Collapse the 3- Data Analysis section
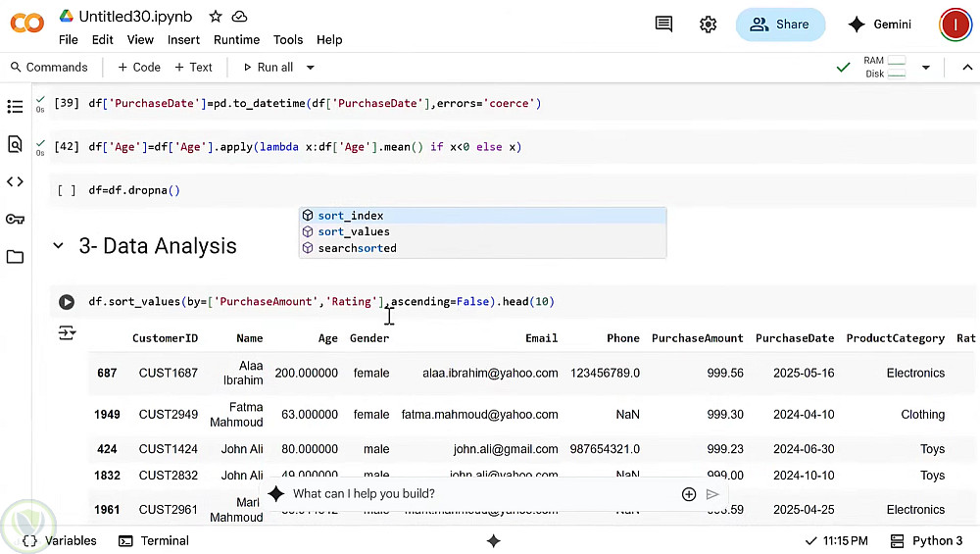This screenshot has height=554, width=980. click(x=58, y=246)
